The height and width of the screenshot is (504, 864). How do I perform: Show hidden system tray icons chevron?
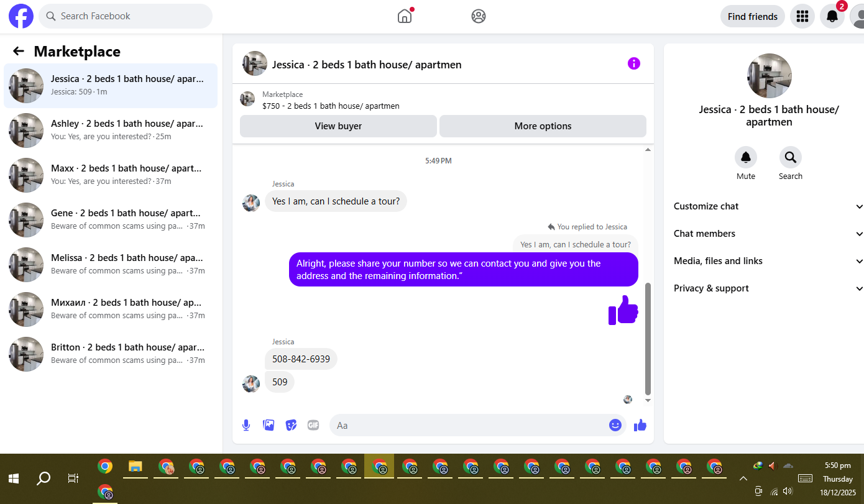coord(743,479)
